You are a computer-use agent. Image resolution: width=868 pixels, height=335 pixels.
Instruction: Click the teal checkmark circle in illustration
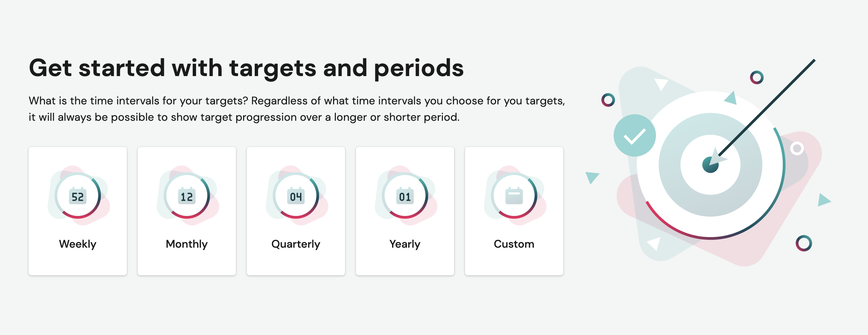click(x=634, y=135)
